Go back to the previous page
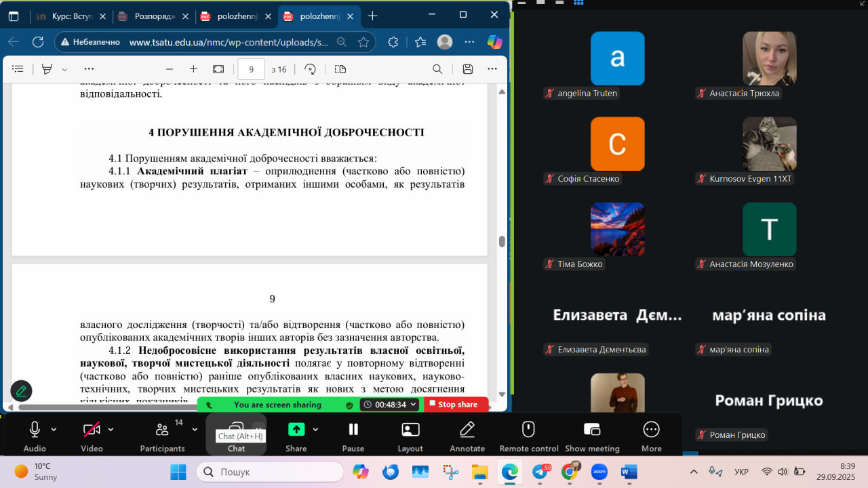Viewport: 868px width, 488px height. click(x=14, y=42)
